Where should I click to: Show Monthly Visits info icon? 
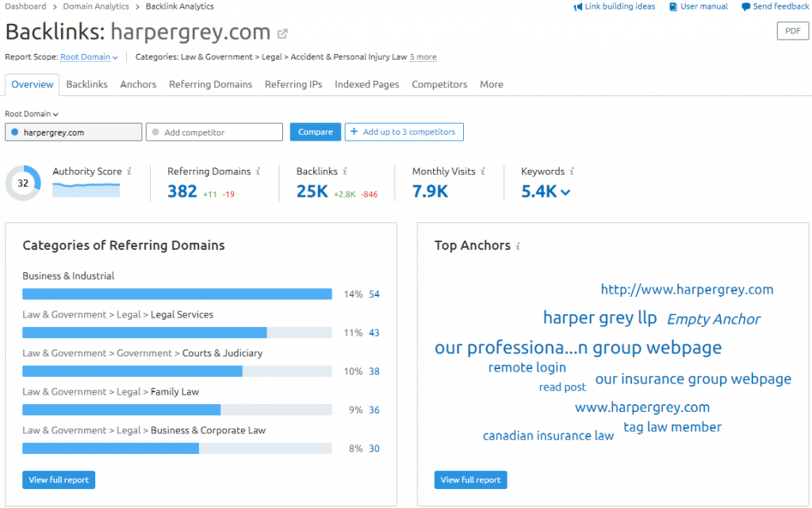483,171
